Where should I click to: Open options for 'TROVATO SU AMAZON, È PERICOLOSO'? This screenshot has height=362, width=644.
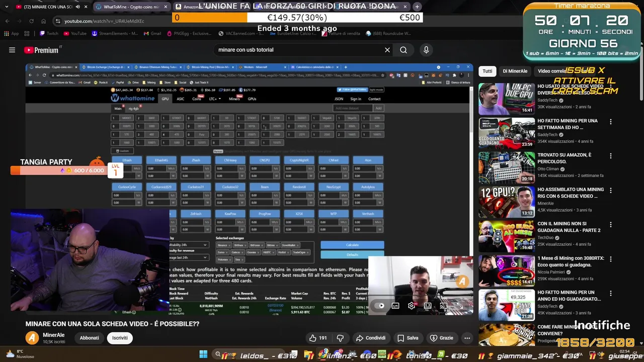point(611,156)
